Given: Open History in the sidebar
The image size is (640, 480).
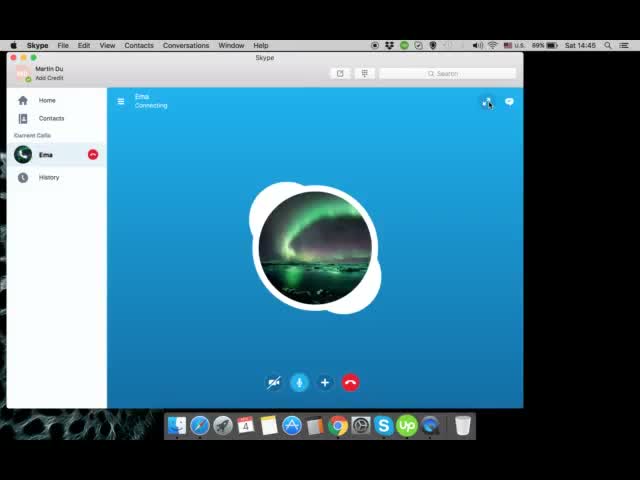Looking at the screenshot, I should (x=57, y=178).
